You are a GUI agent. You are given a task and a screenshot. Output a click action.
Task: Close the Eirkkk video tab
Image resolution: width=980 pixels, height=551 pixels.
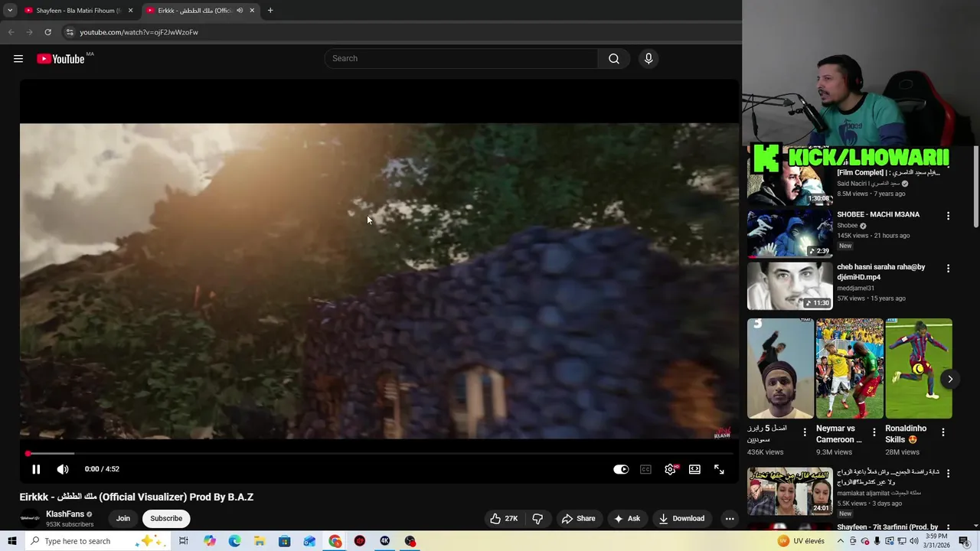pos(252,11)
